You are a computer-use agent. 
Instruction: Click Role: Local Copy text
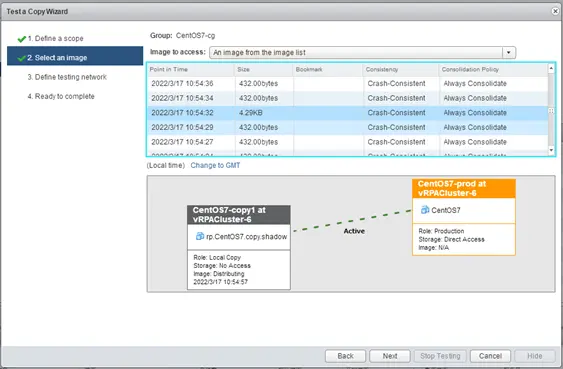[217, 257]
